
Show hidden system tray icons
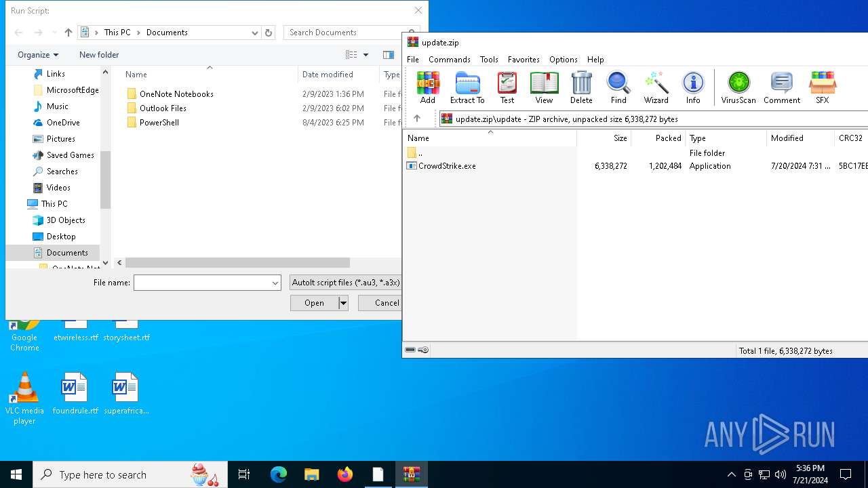731,474
